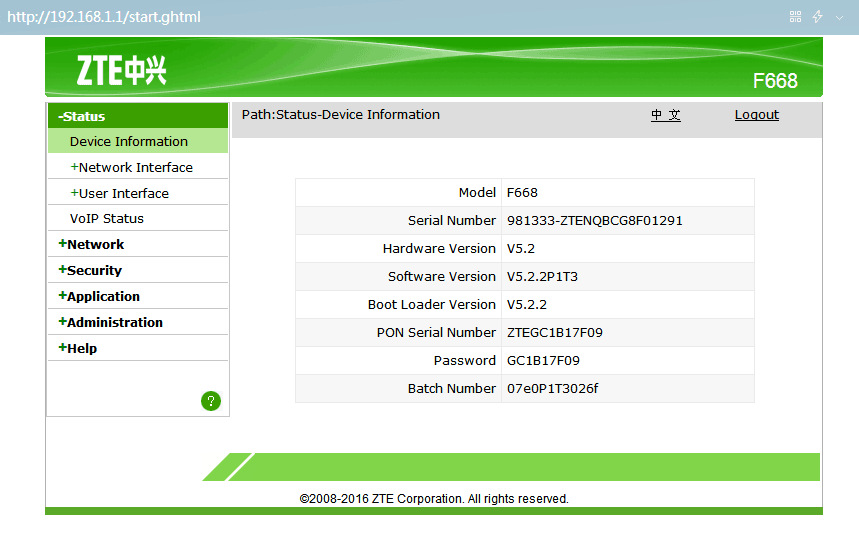Click the browser URL address field
This screenshot has height=533, width=859.
(104, 17)
